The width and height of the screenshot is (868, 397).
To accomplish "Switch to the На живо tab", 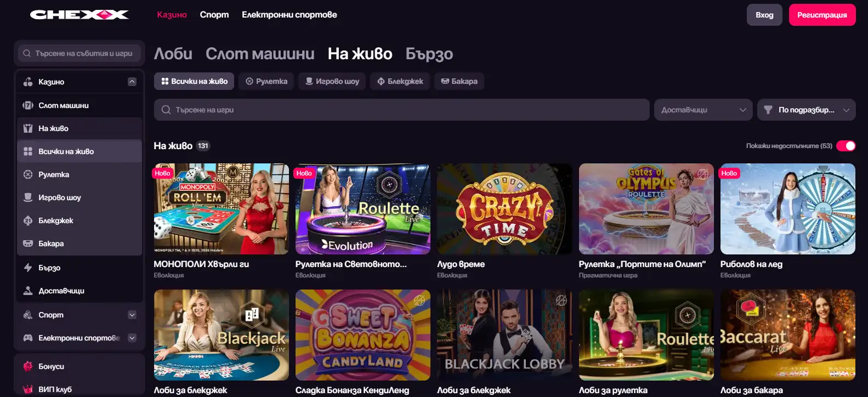I will coord(360,54).
